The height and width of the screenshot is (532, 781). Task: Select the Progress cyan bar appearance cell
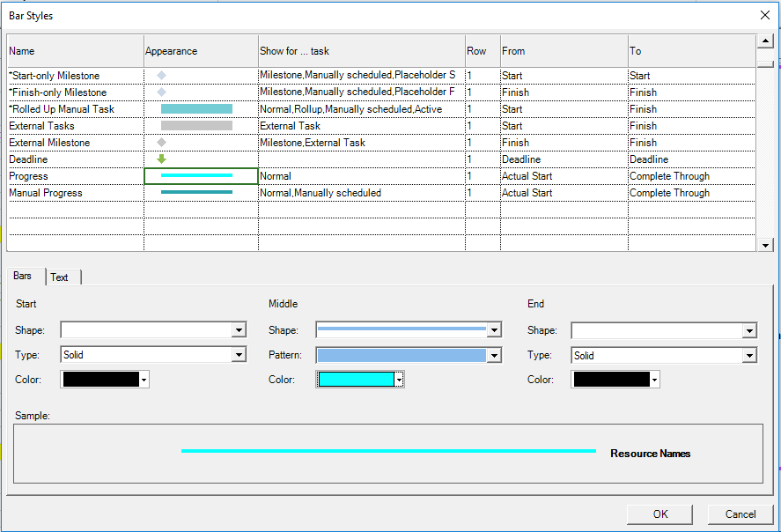click(202, 176)
